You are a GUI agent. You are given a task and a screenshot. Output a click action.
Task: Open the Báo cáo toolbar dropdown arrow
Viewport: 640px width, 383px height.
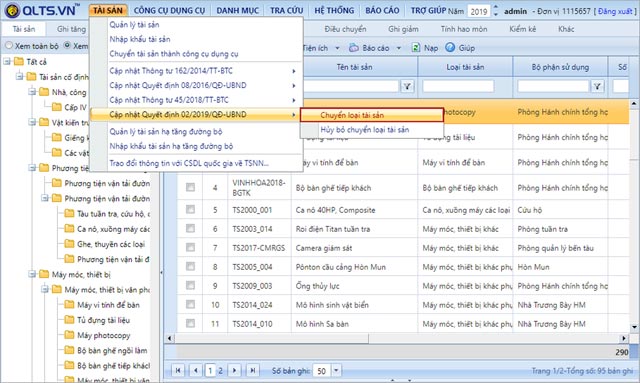tap(399, 48)
